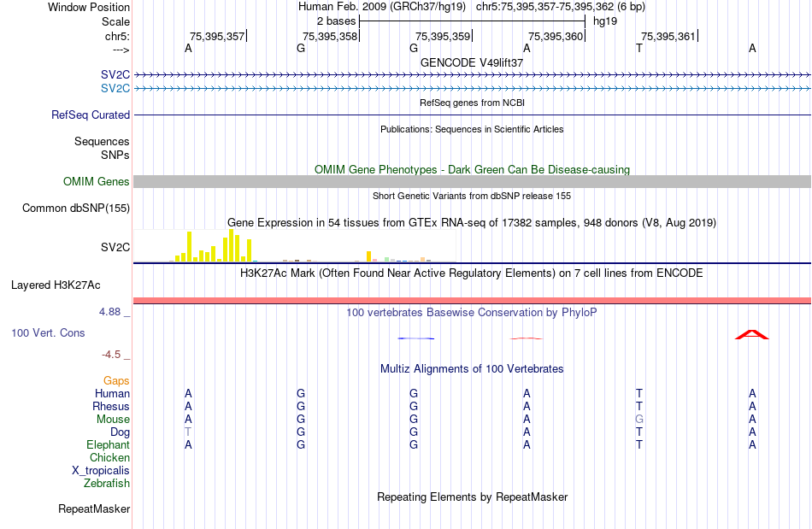This screenshot has height=529, width=812.
Task: Click Gene Expression in 54 tissues title
Action: 472,222
